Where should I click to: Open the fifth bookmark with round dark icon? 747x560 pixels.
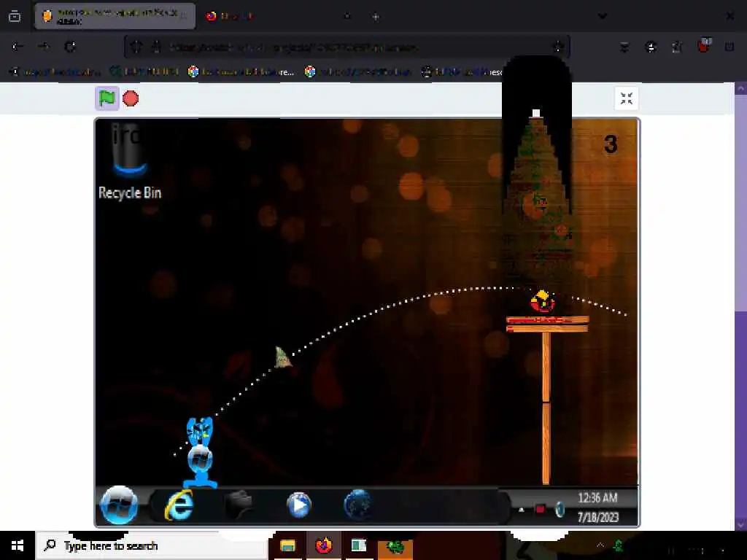pyautogui.click(x=461, y=72)
